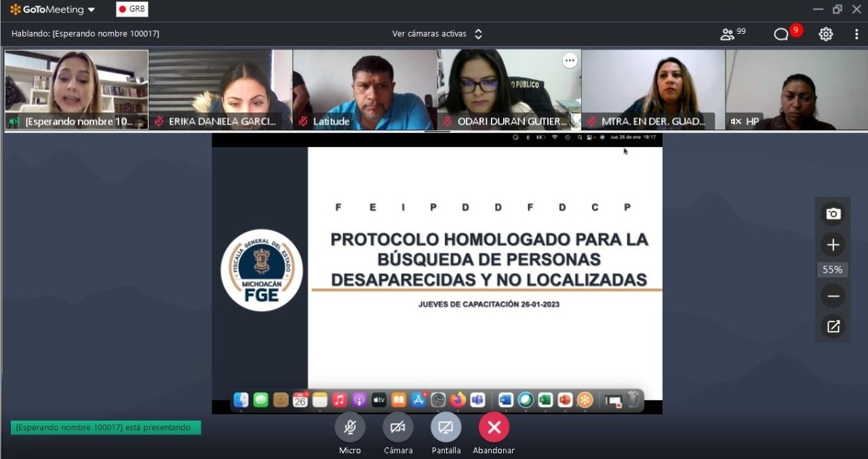Open the vertical three-dot more menu
The image size is (868, 459).
point(856,34)
